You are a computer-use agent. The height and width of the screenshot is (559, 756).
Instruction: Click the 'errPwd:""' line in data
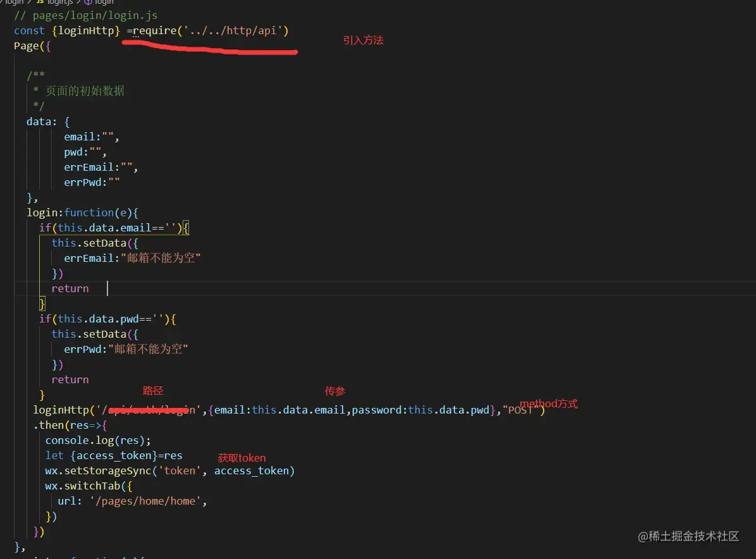92,182
